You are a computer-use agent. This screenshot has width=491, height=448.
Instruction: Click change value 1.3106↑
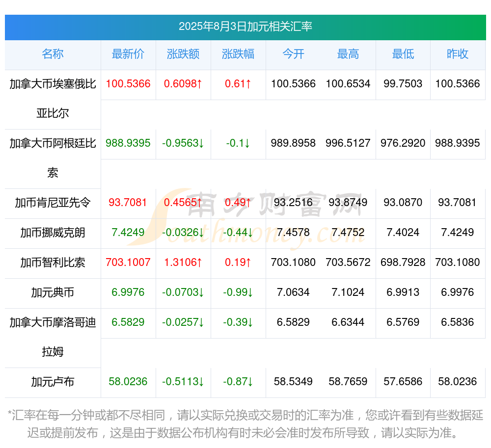pyautogui.click(x=183, y=263)
